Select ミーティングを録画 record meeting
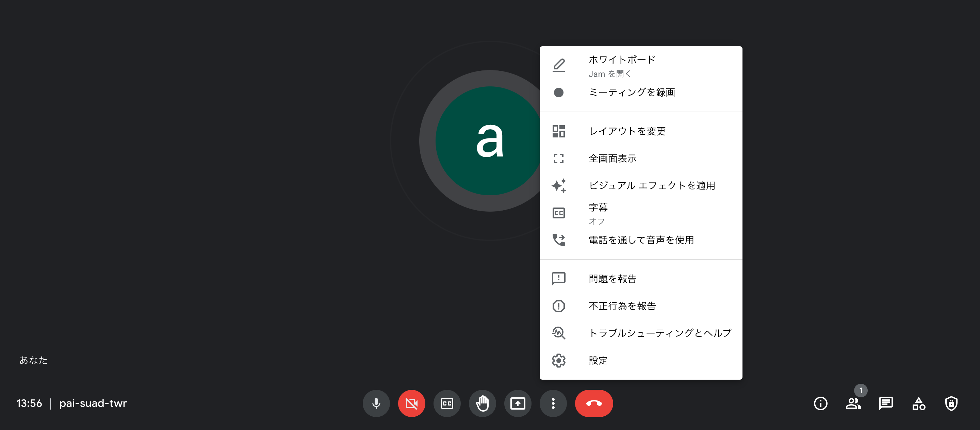The image size is (980, 430). [x=632, y=93]
